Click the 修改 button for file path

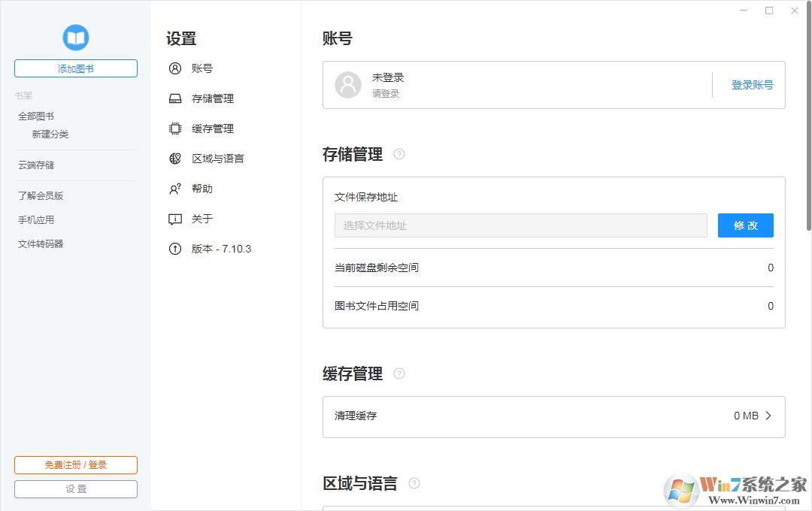(745, 225)
